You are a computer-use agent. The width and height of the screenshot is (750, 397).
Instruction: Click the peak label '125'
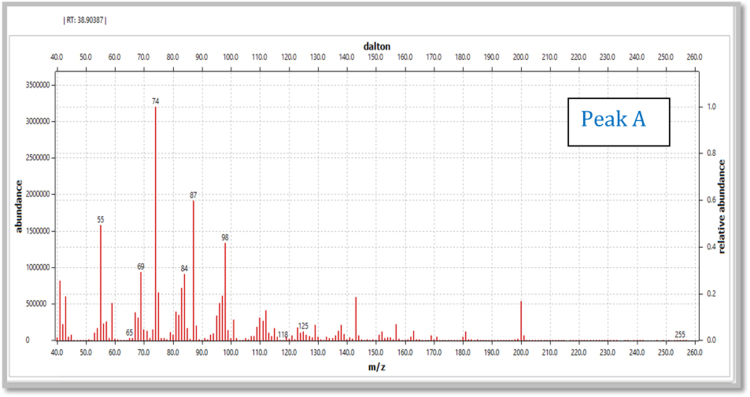pyautogui.click(x=303, y=326)
